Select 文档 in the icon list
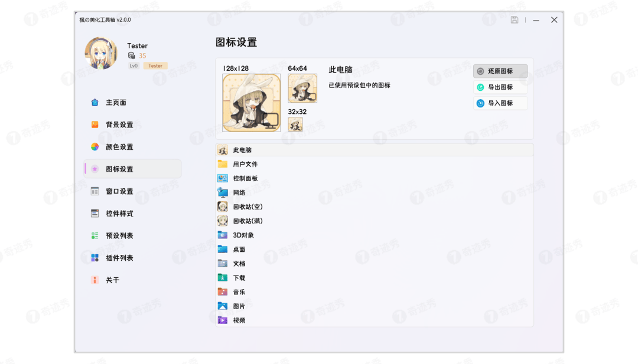This screenshot has width=638, height=364. pyautogui.click(x=375, y=264)
